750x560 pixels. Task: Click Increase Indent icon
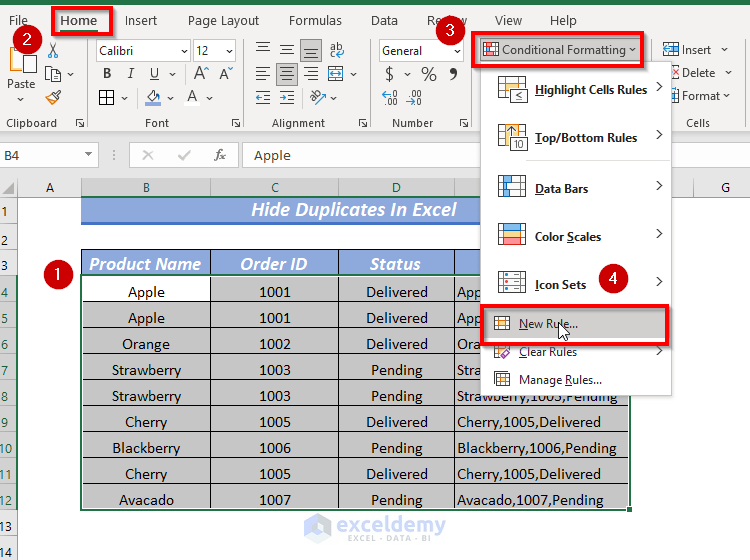click(x=287, y=98)
